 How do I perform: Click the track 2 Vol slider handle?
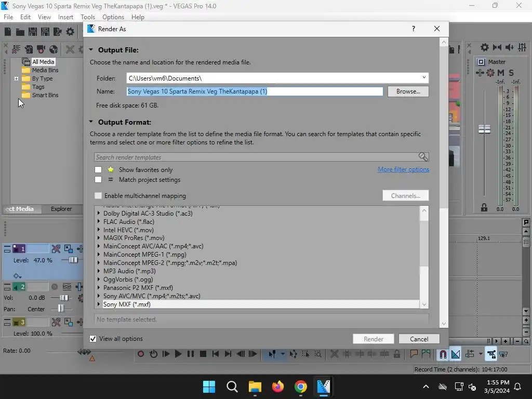point(64,298)
